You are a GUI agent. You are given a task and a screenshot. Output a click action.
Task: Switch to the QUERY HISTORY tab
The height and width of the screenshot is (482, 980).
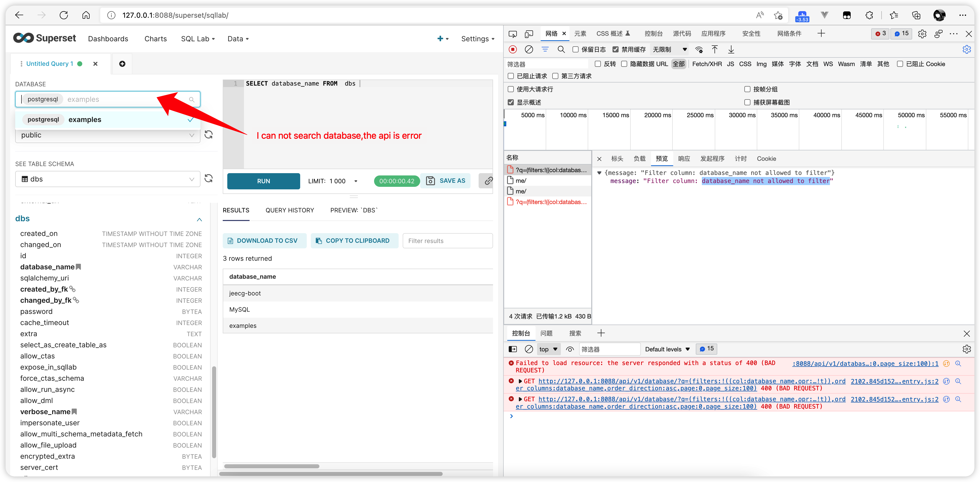pos(290,210)
